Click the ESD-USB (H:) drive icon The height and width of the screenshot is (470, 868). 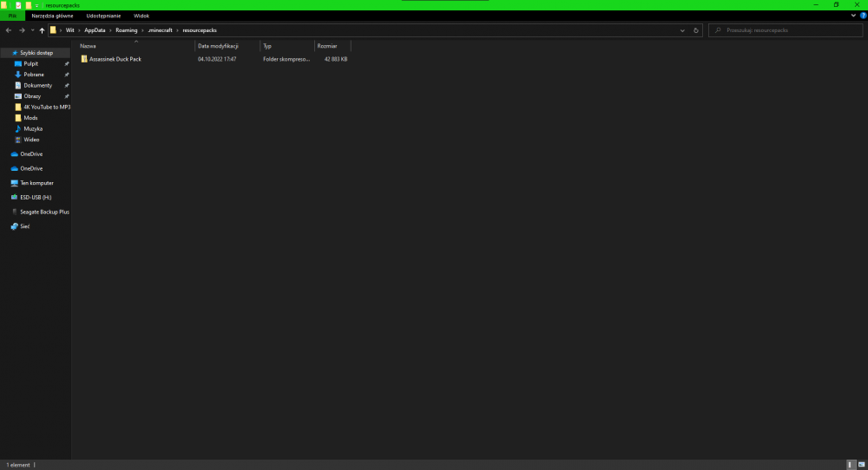tap(15, 198)
